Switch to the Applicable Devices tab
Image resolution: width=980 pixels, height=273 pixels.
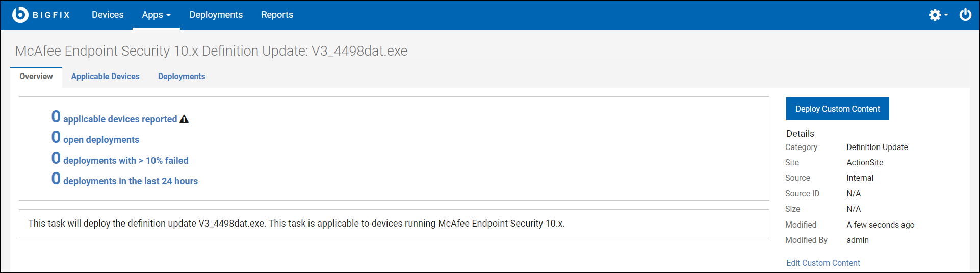(x=105, y=76)
